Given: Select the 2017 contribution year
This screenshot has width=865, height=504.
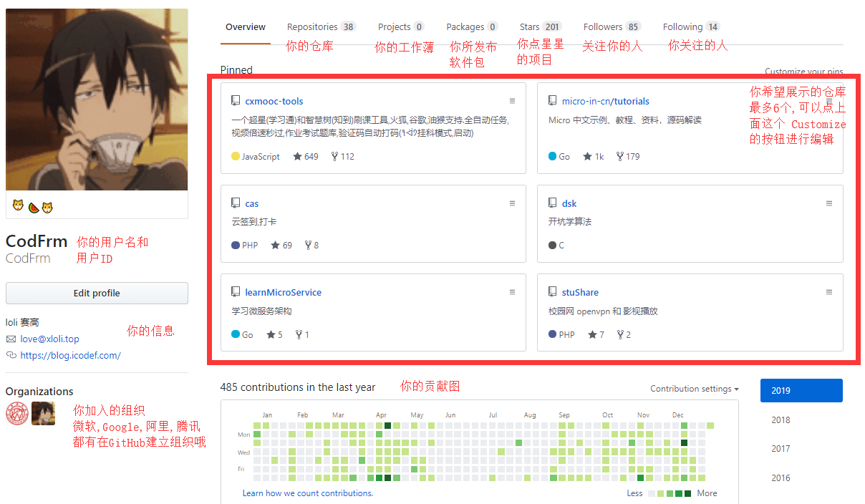Looking at the screenshot, I should pyautogui.click(x=781, y=449).
